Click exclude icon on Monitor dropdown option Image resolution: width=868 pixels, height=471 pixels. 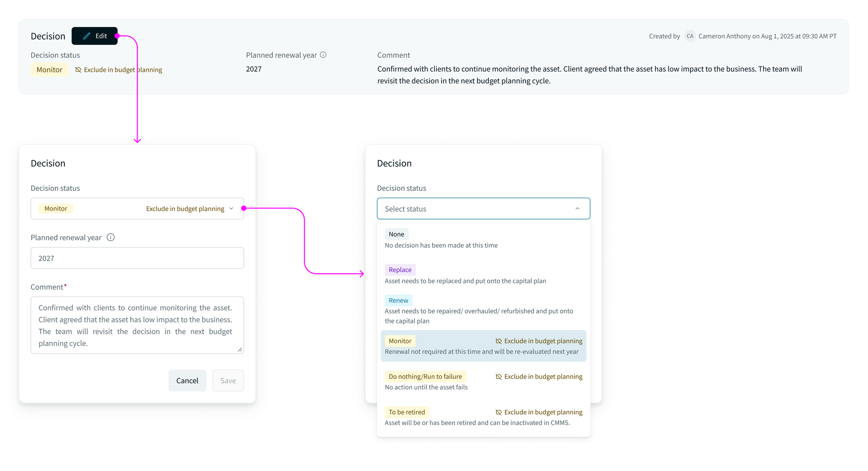tap(499, 341)
